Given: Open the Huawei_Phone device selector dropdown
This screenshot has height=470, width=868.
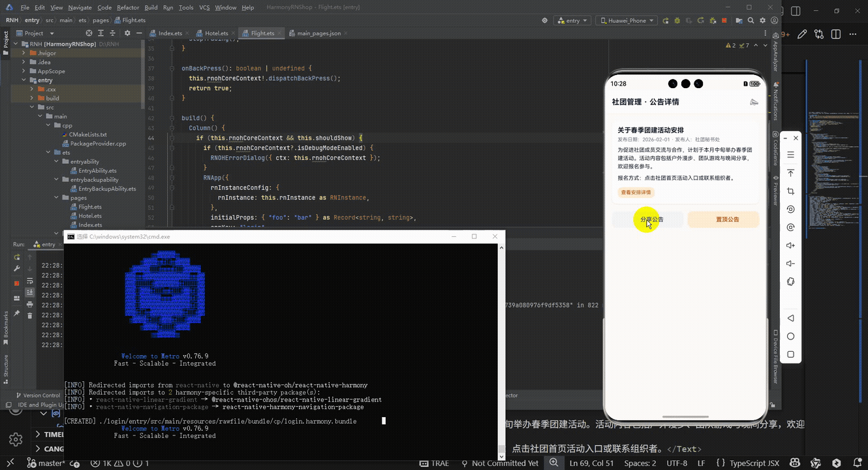Looking at the screenshot, I should [625, 20].
